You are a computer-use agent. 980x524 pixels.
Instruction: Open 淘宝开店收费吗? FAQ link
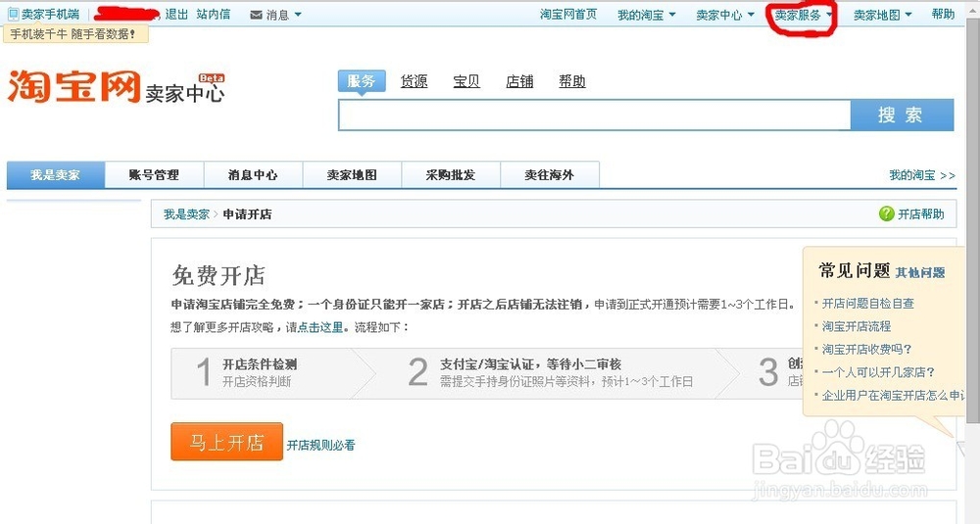867,349
